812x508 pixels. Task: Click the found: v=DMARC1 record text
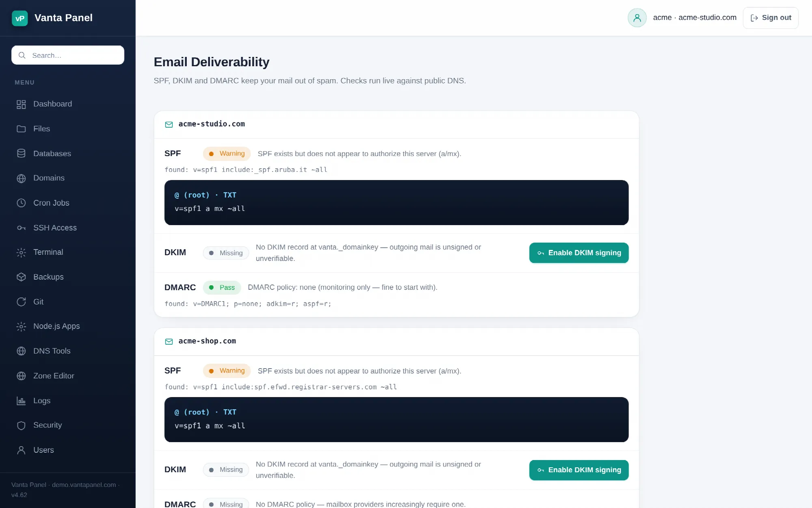pos(248,304)
